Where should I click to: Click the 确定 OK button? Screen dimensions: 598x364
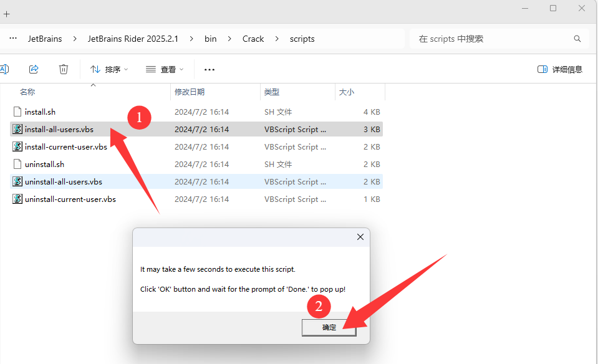[329, 327]
